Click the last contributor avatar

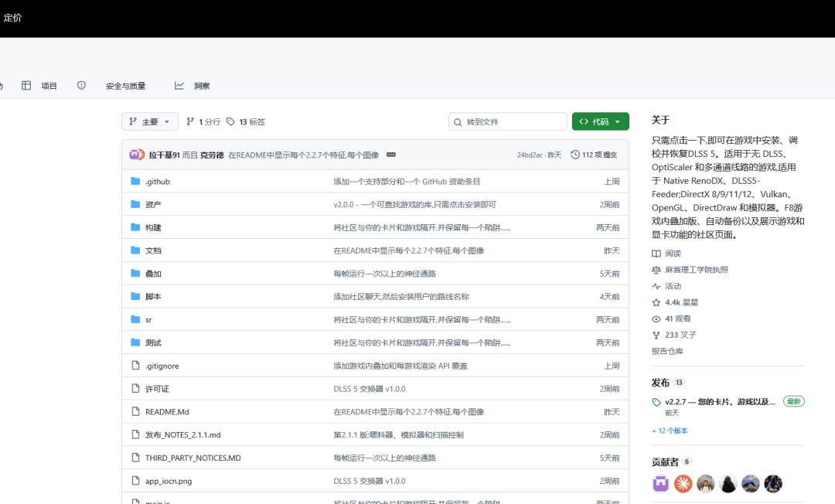pos(773,483)
